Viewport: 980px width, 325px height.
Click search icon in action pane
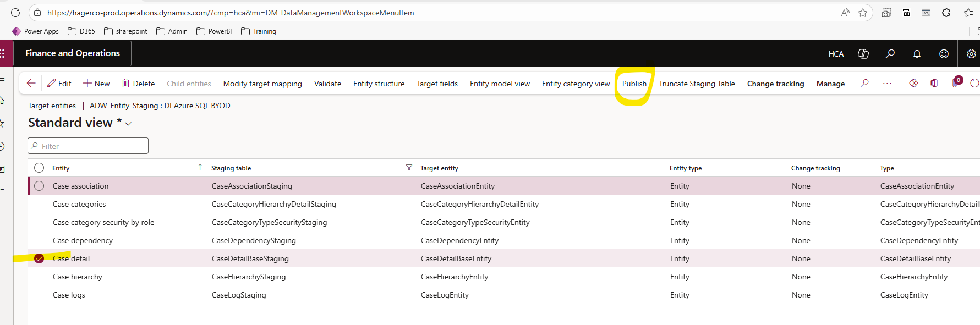(x=865, y=83)
